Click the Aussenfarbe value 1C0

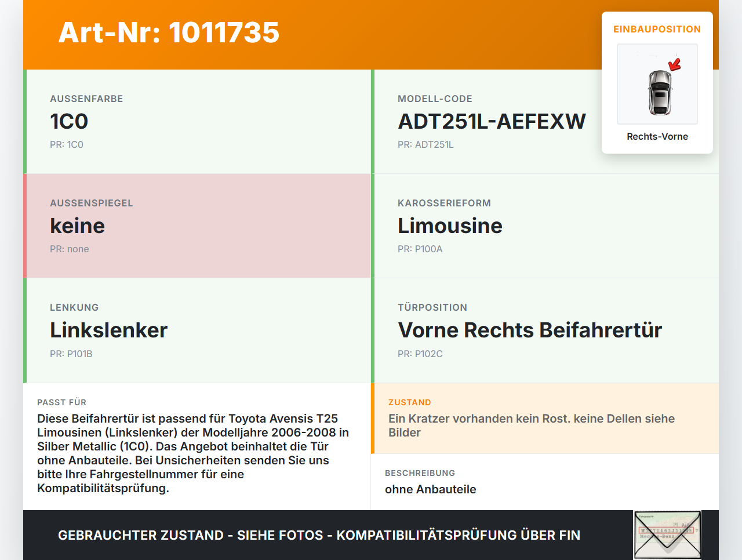tap(69, 121)
